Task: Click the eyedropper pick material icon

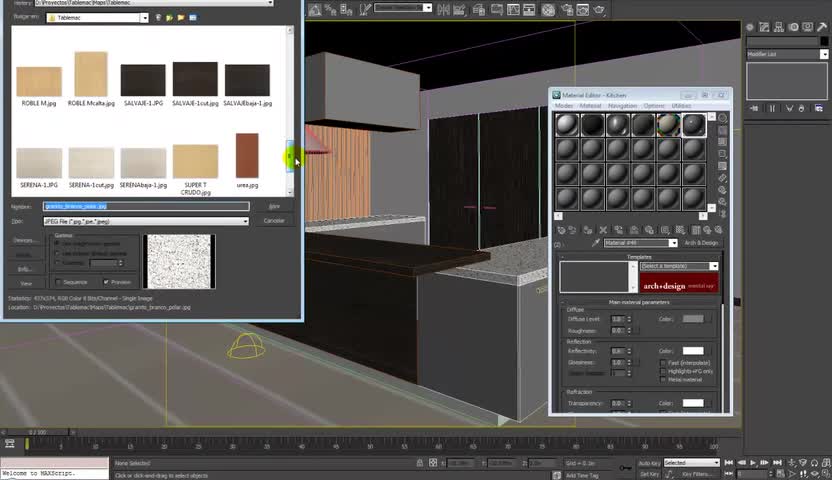Action: point(597,243)
